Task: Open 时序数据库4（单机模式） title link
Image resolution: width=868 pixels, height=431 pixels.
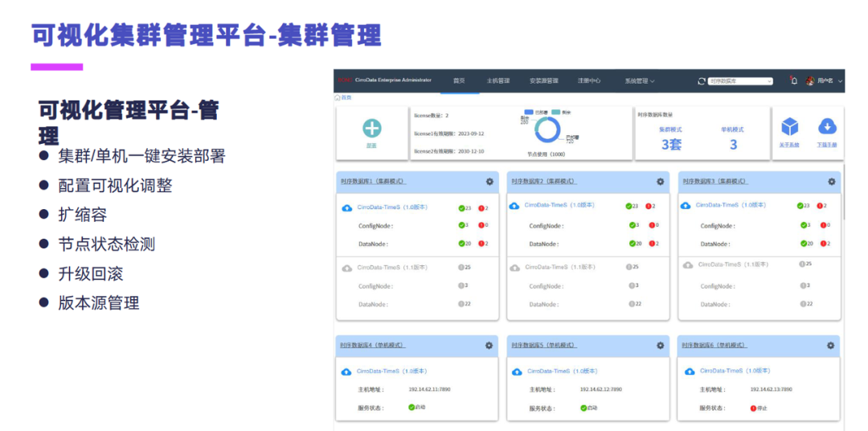Action: tap(373, 345)
